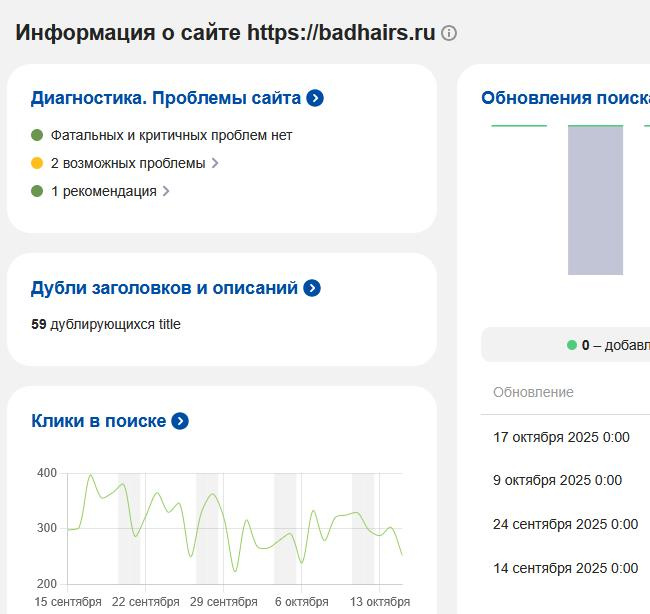The height and width of the screenshot is (614, 650).
Task: Click the 29 сентября label on clicks chart
Action: click(x=223, y=602)
